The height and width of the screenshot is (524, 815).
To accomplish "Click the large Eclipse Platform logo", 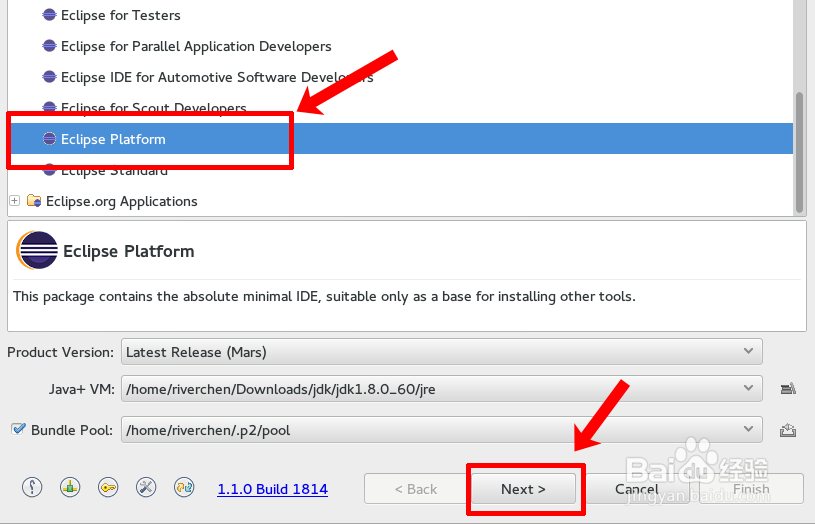I will pos(37,250).
